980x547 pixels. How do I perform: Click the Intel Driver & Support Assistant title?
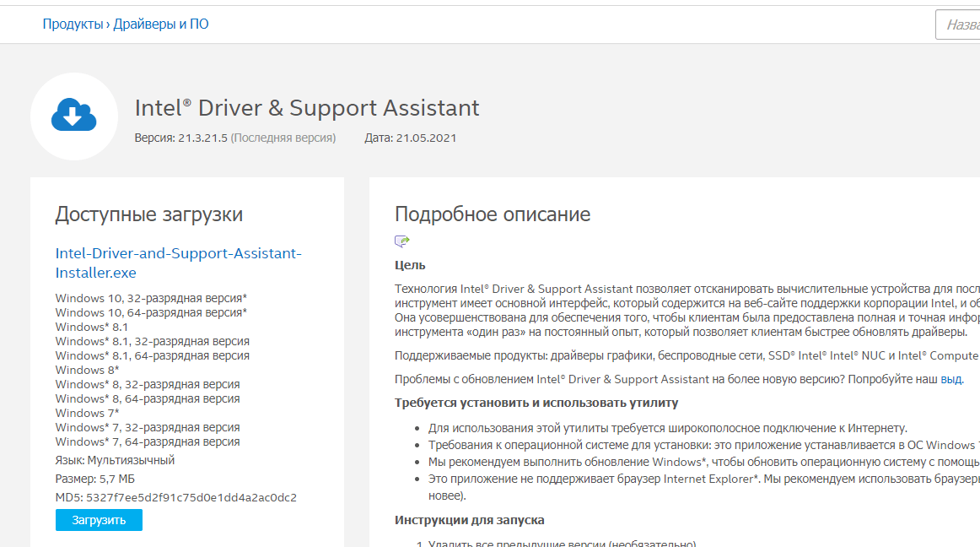coord(307,108)
